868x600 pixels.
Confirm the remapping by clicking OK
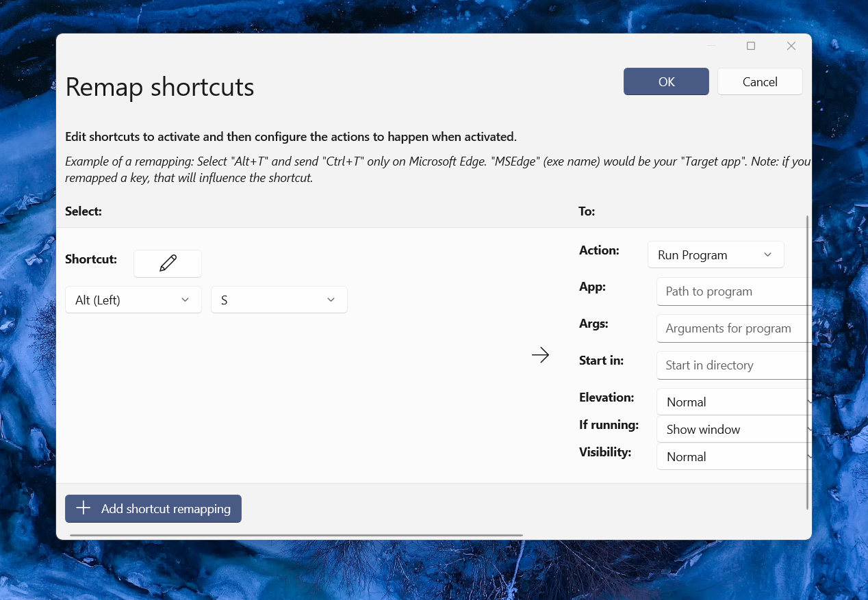pyautogui.click(x=665, y=81)
